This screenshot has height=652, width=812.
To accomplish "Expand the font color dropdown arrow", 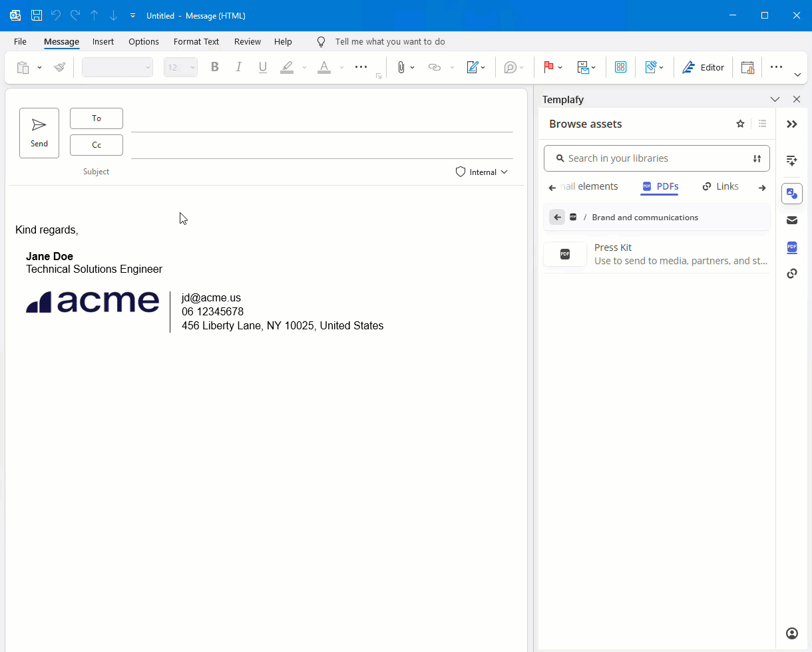I will 341,67.
